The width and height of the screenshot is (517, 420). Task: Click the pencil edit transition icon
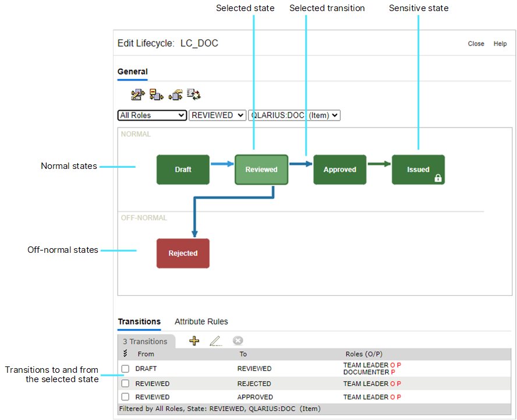pyautogui.click(x=215, y=341)
